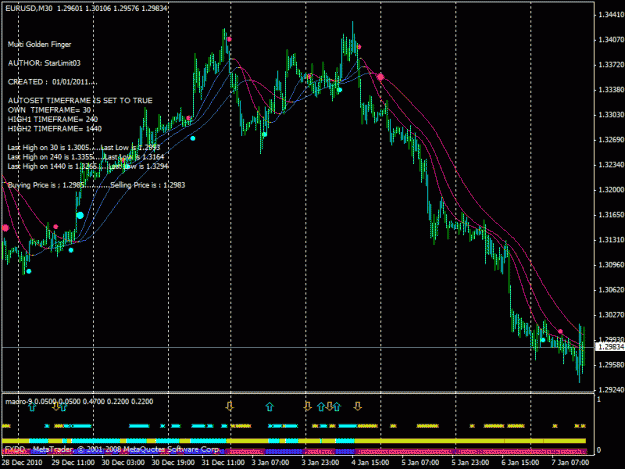Image resolution: width=625 pixels, height=469 pixels.
Task: Select the macro-9 indicator label
Action: 79,401
